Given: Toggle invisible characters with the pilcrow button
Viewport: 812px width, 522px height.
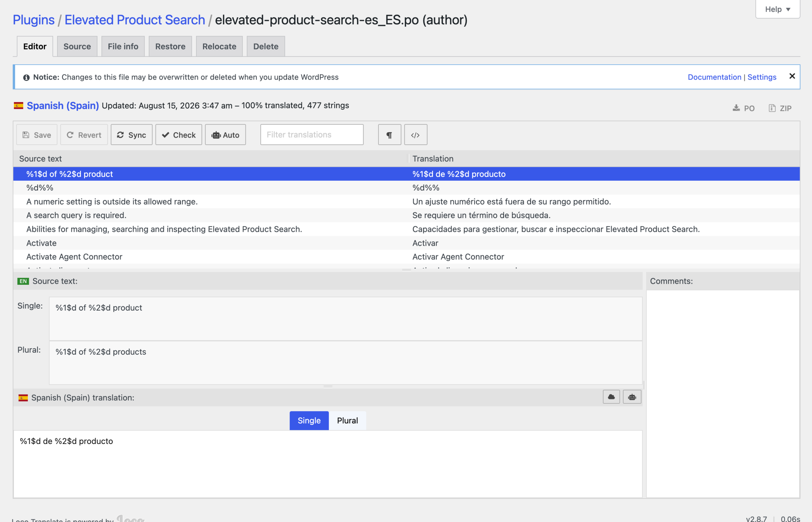Looking at the screenshot, I should (389, 135).
